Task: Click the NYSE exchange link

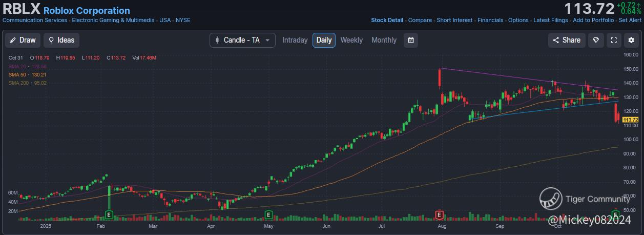Action: tap(183, 21)
